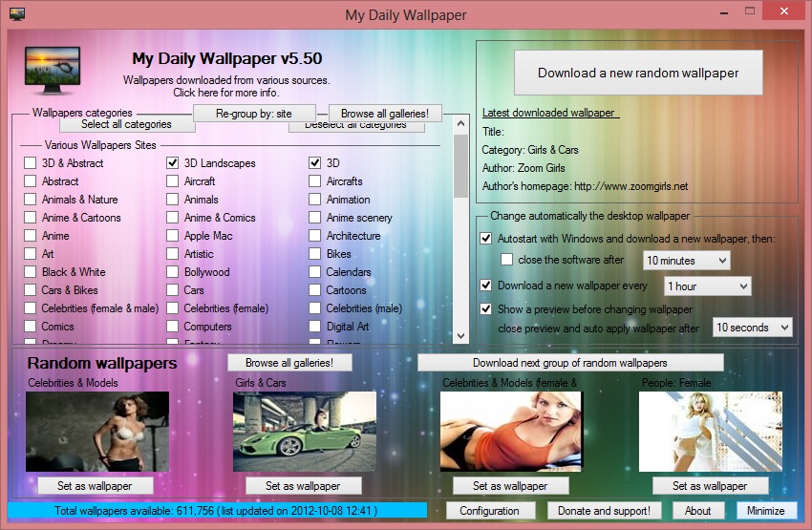Click Download next group of random wallpapers
This screenshot has width=812, height=530.
[570, 363]
